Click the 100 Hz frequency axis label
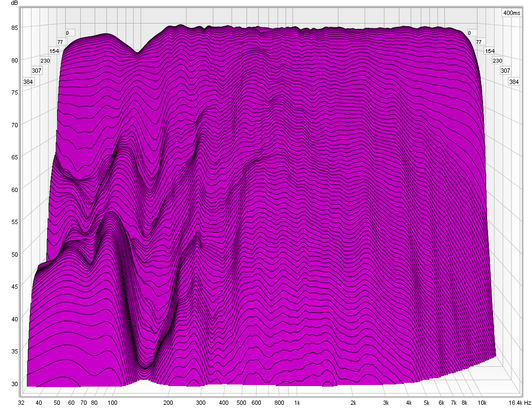This screenshot has width=532, height=408. coord(112,403)
